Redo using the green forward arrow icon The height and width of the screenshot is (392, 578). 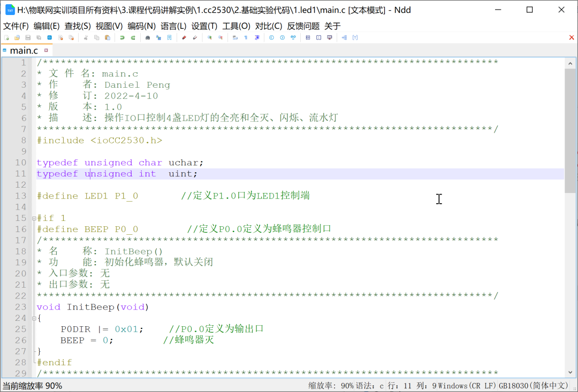click(x=134, y=37)
